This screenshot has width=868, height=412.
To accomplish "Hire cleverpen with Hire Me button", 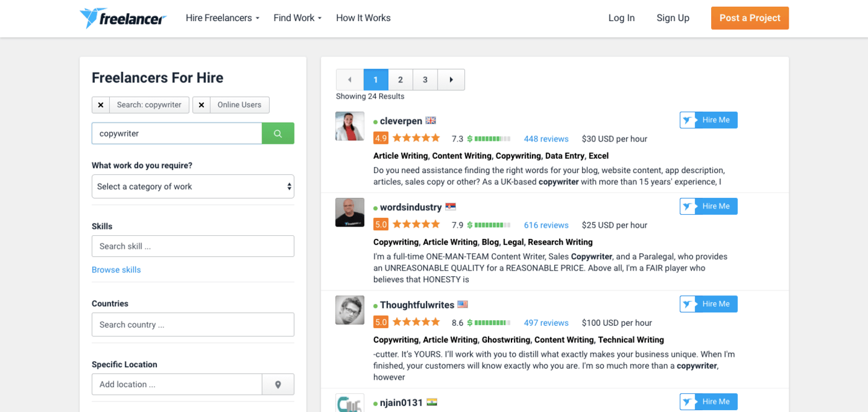I will click(x=709, y=120).
